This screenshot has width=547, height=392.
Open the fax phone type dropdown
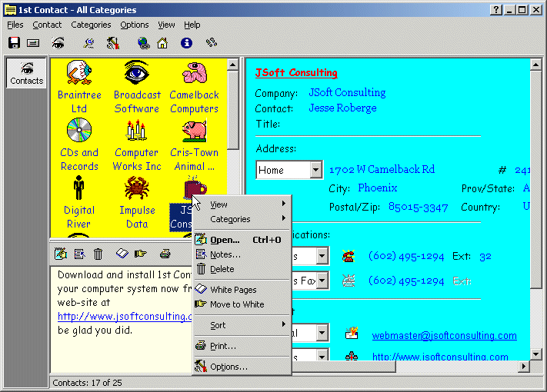point(322,281)
